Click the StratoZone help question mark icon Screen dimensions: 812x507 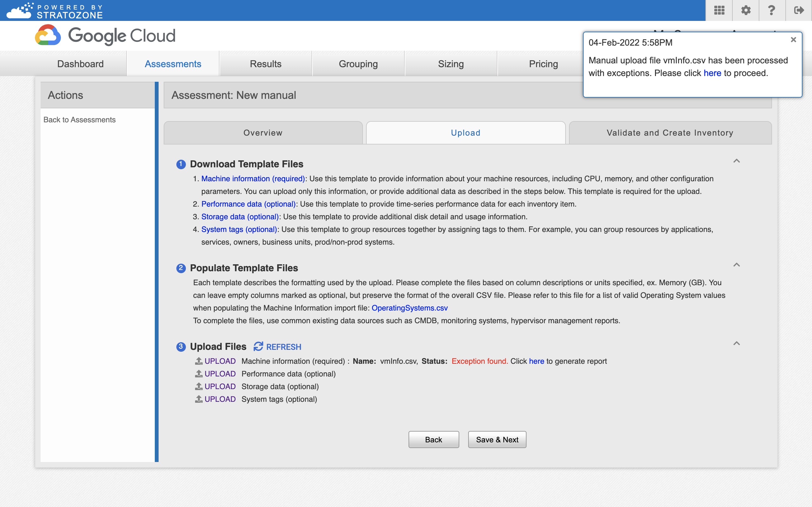point(771,10)
